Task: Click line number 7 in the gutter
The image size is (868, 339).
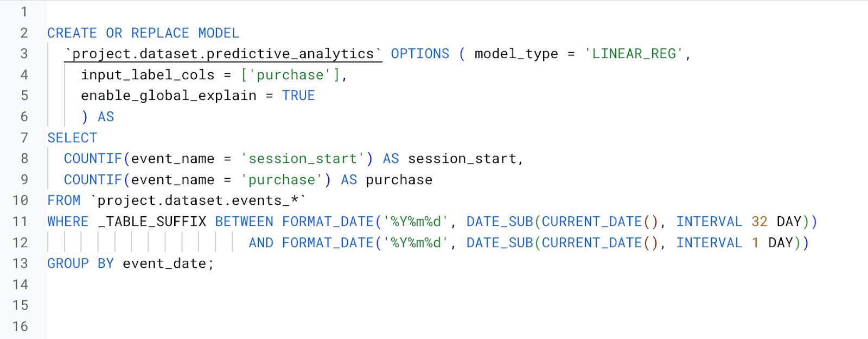Action: pyautogui.click(x=24, y=138)
